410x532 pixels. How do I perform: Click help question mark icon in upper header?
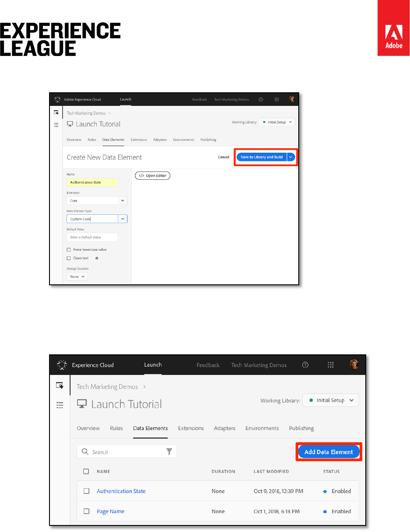pos(261,99)
